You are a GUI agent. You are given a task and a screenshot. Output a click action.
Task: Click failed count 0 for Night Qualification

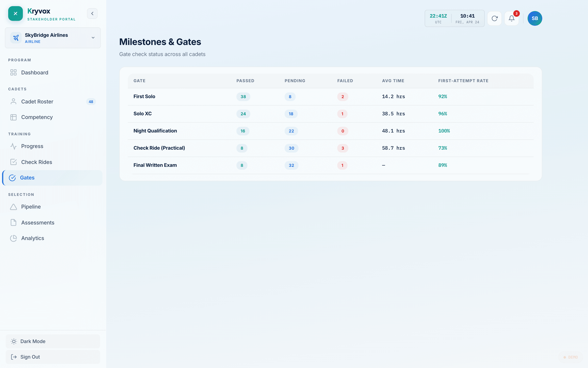click(x=343, y=131)
